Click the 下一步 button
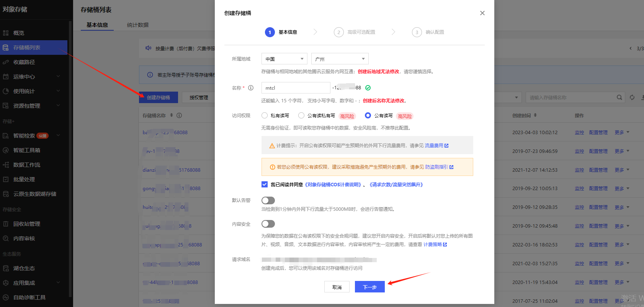Viewport: 644px width, 307px height. [369, 287]
